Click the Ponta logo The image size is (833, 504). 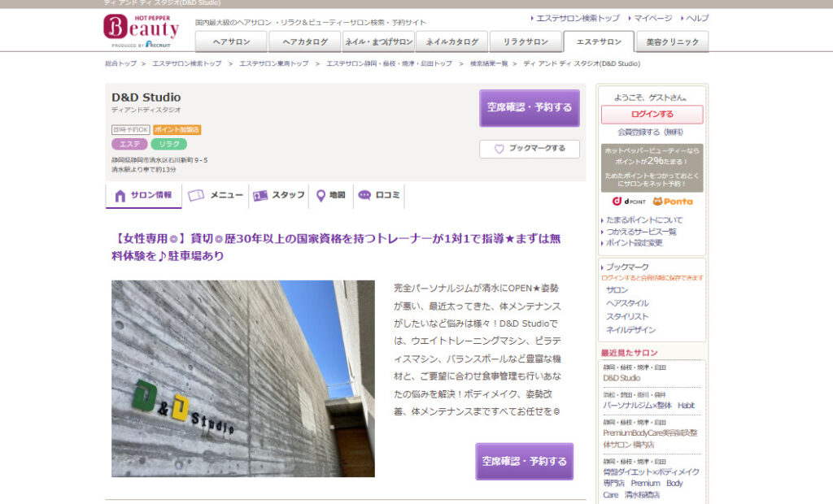coord(673,202)
